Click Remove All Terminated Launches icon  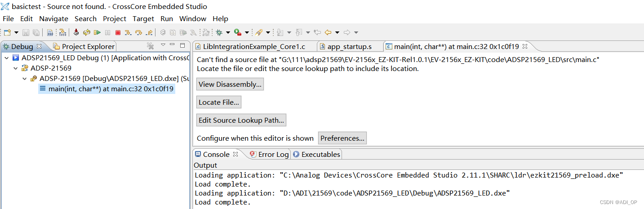pyautogui.click(x=151, y=46)
